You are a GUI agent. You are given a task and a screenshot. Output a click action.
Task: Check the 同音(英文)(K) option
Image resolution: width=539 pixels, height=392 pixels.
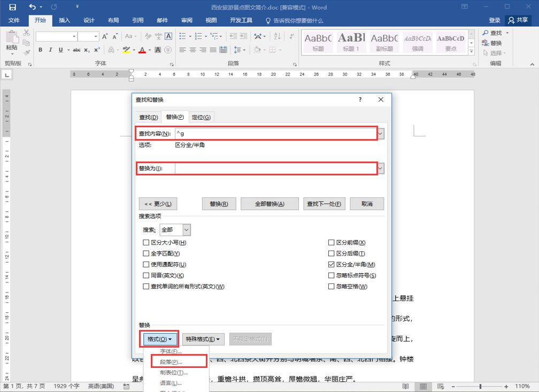[146, 275]
